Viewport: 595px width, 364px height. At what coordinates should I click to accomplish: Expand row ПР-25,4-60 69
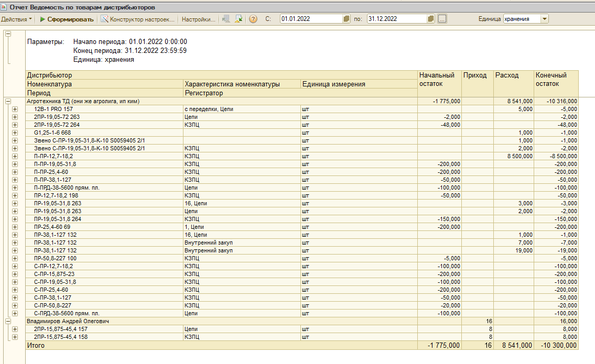pyautogui.click(x=15, y=227)
